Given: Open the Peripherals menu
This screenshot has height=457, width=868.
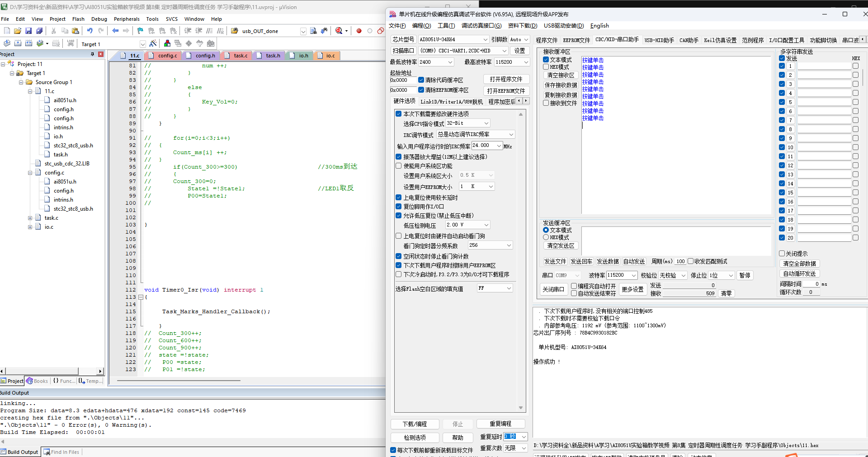Looking at the screenshot, I should pyautogui.click(x=127, y=19).
